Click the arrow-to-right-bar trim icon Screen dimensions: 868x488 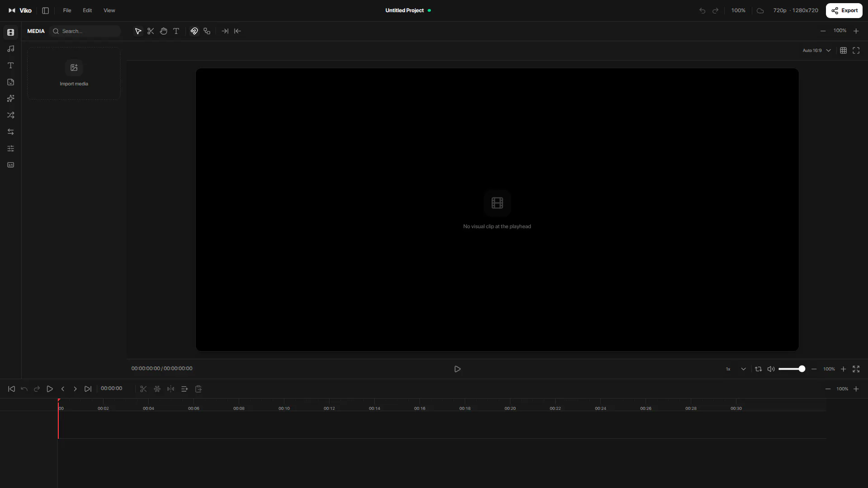tap(225, 31)
